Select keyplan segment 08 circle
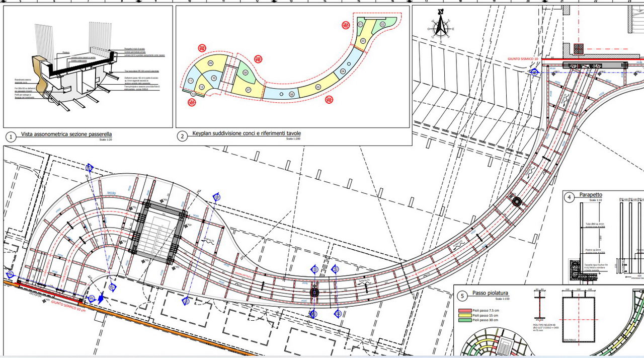 click(246, 73)
